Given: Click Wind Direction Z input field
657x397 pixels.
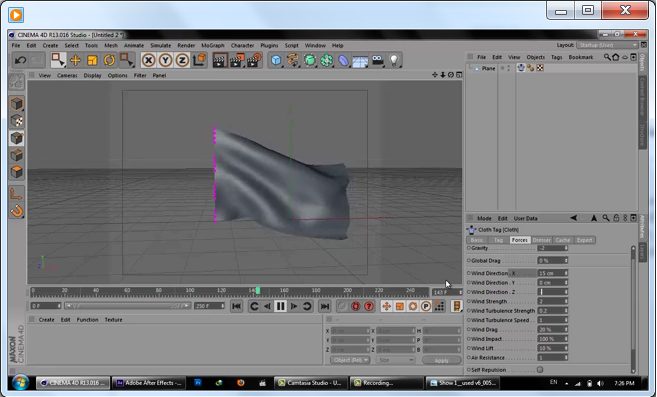Looking at the screenshot, I should 552,292.
